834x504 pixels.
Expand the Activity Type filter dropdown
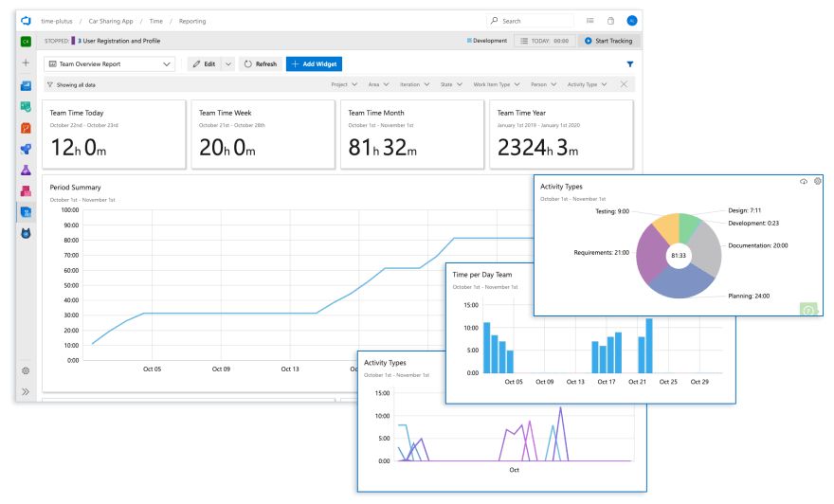pyautogui.click(x=588, y=84)
